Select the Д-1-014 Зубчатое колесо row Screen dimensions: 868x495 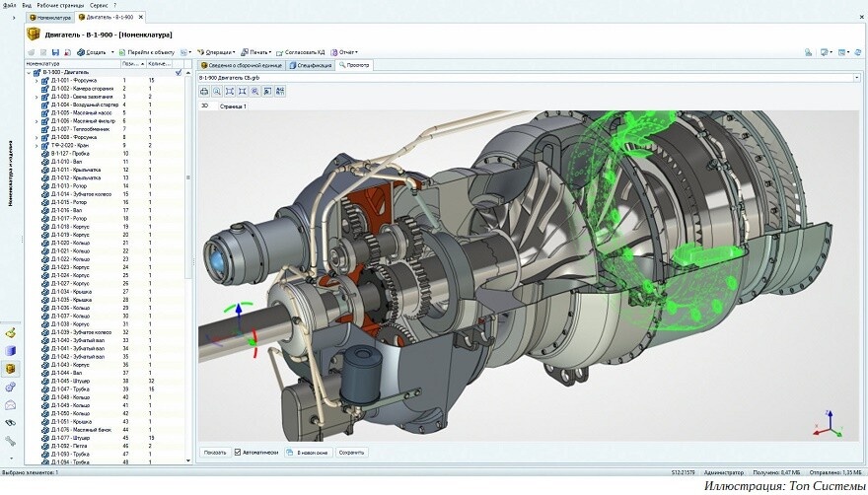106,194
